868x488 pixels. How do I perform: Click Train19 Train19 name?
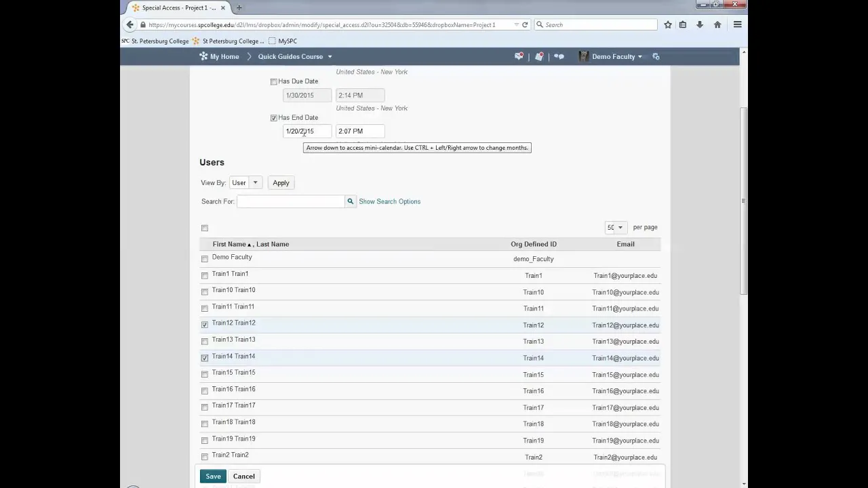233,439
